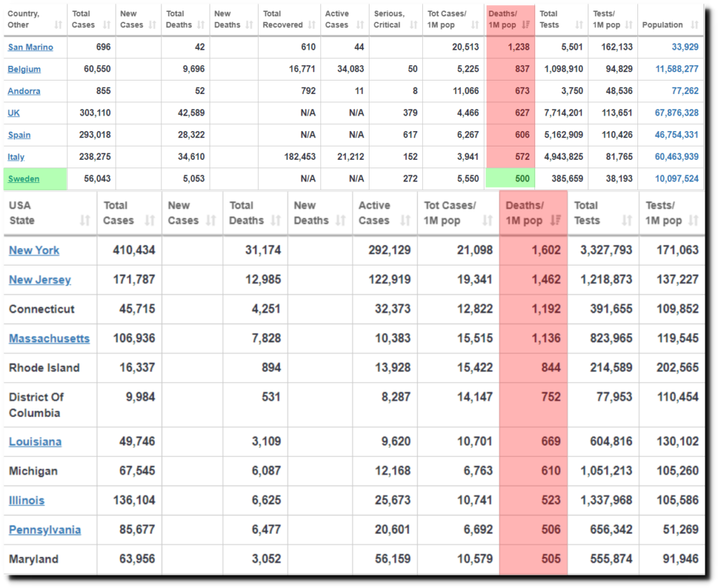This screenshot has height=588, width=718.
Task: Go to the Massachusetts state page
Action: tap(49, 339)
